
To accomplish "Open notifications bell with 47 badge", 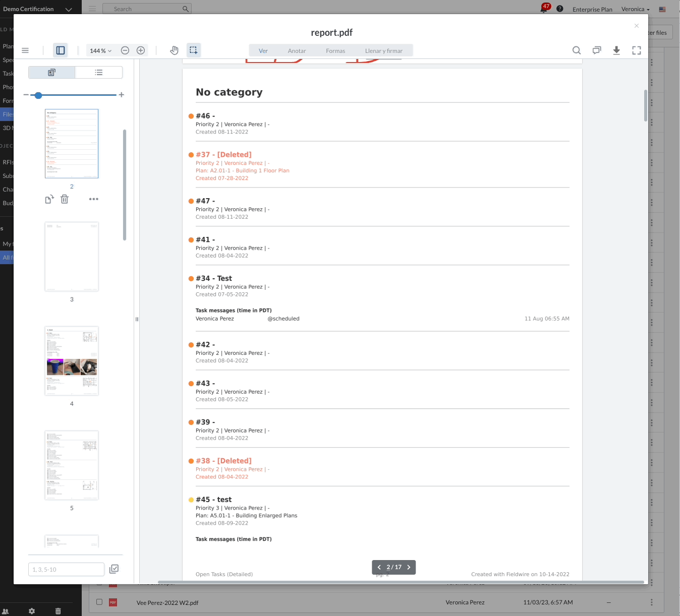I will click(544, 9).
